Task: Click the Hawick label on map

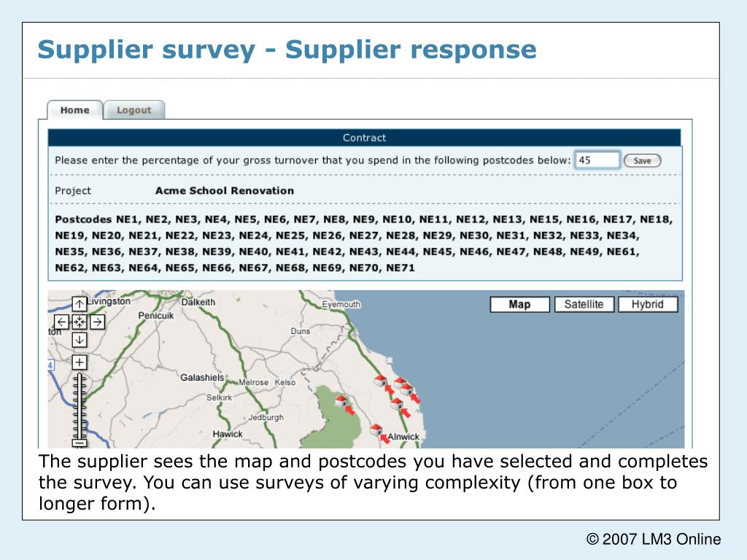Action: point(228,434)
